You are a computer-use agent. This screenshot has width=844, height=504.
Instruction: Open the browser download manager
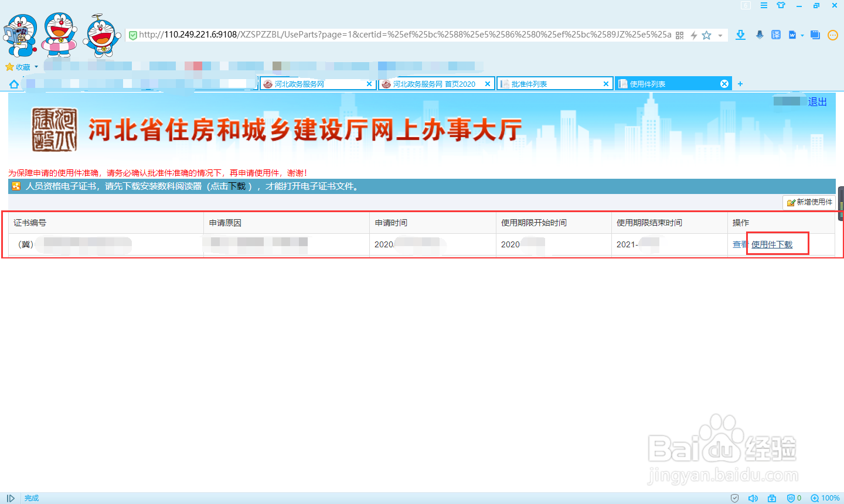click(x=740, y=35)
